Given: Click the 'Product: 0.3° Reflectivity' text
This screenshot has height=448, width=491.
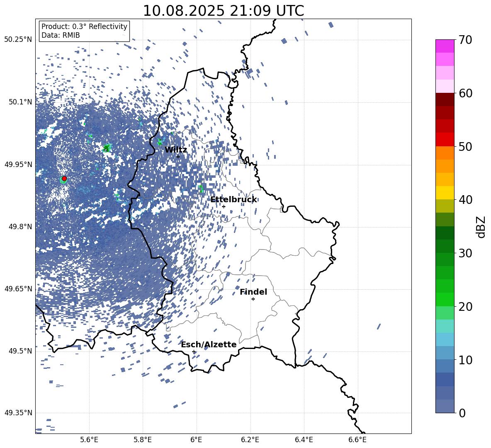Looking at the screenshot, I should [84, 27].
